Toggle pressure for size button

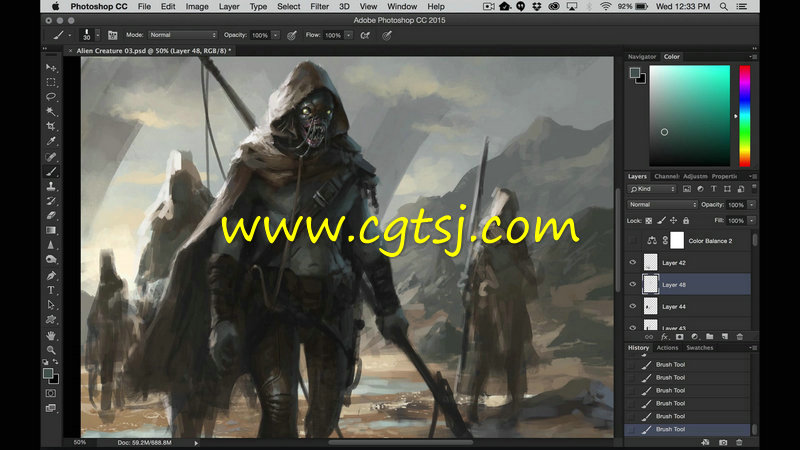387,35
